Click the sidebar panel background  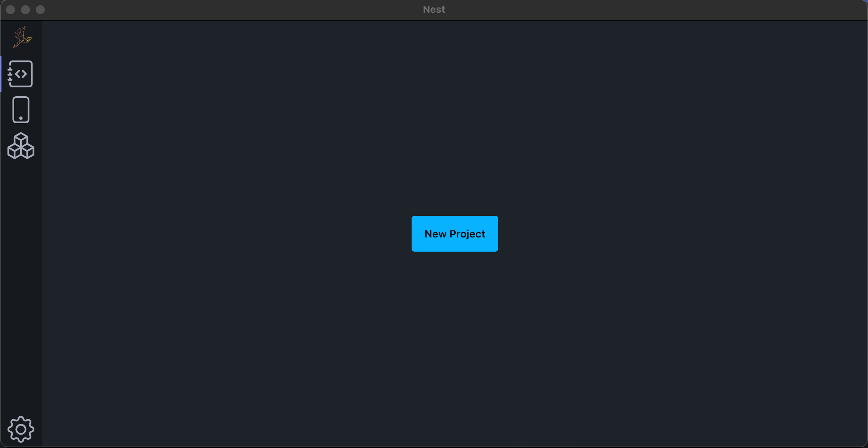click(21, 261)
